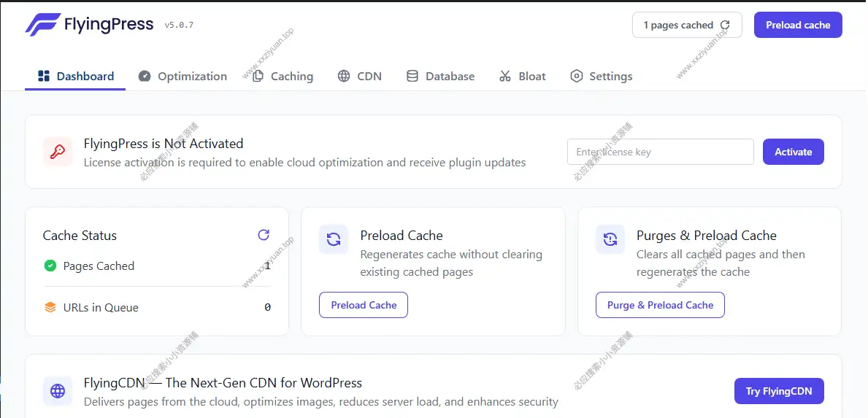This screenshot has height=418, width=868.
Task: Go to the CDN tab
Action: pyautogui.click(x=360, y=77)
